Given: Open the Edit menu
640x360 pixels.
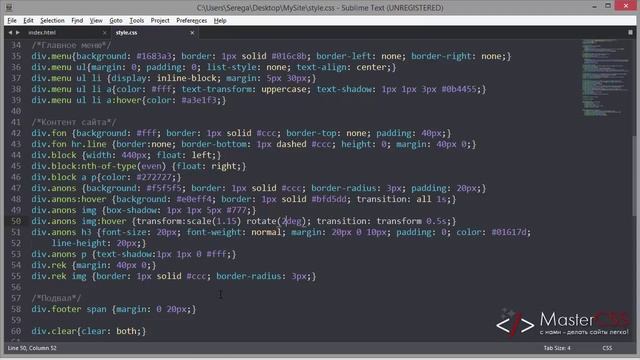Looking at the screenshot, I should (28, 20).
